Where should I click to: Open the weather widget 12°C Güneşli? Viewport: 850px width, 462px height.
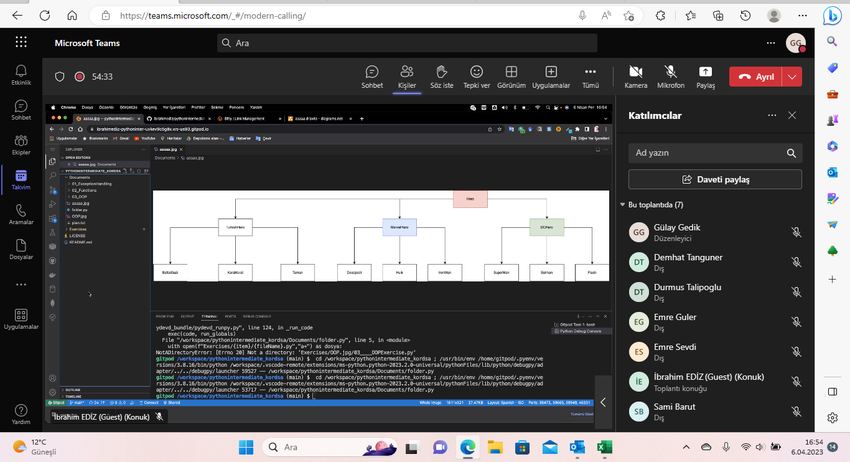[x=35, y=447]
